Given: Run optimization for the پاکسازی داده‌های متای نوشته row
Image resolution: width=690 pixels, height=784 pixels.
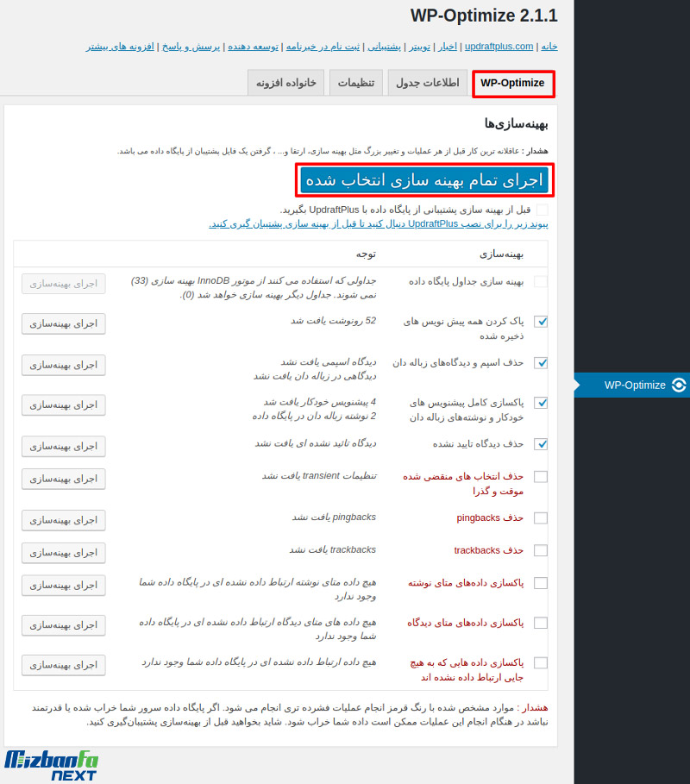Looking at the screenshot, I should tap(64, 586).
